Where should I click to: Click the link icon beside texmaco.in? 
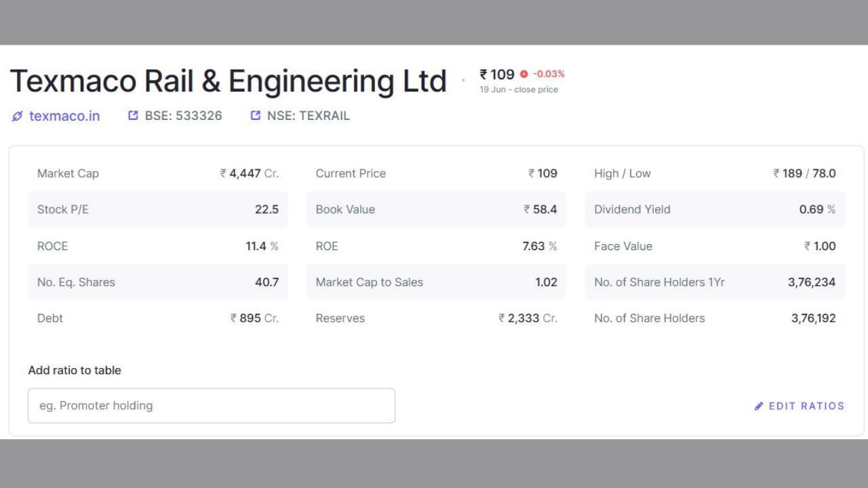[18, 116]
